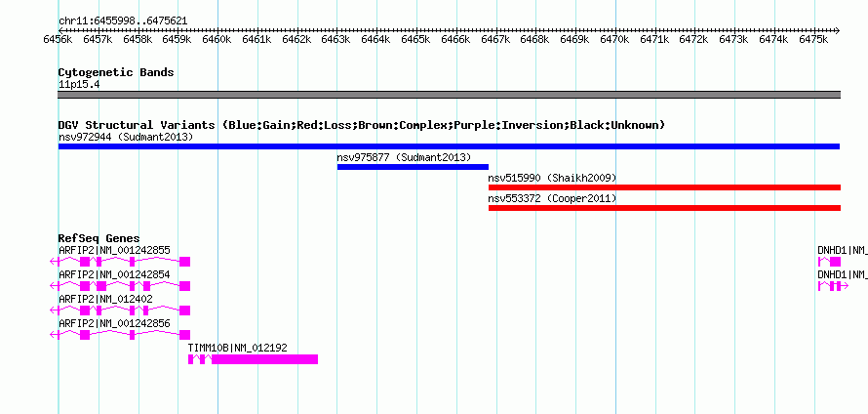Open the ARFIP2|NM_001242854 transcript label

click(x=114, y=275)
